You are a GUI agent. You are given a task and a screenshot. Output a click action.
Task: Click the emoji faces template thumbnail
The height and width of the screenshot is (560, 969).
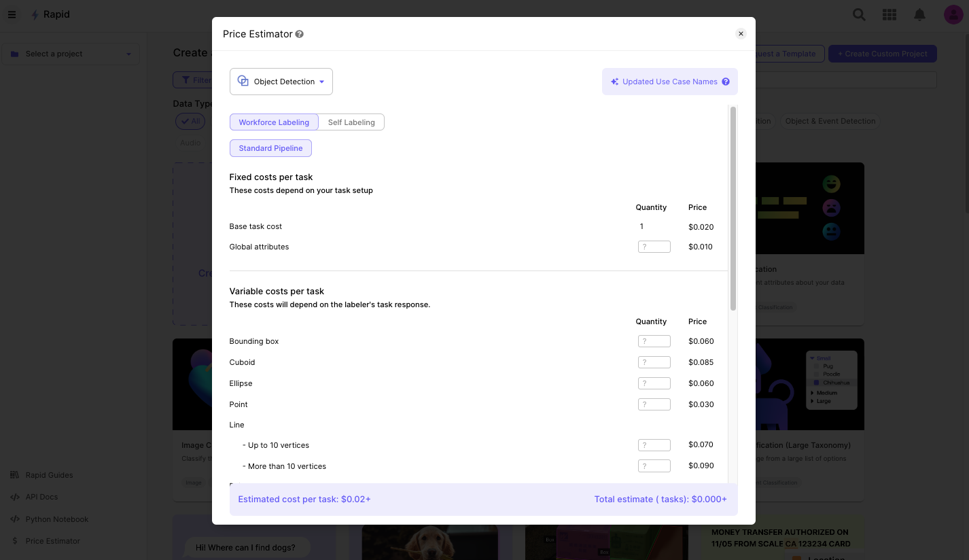pos(810,208)
